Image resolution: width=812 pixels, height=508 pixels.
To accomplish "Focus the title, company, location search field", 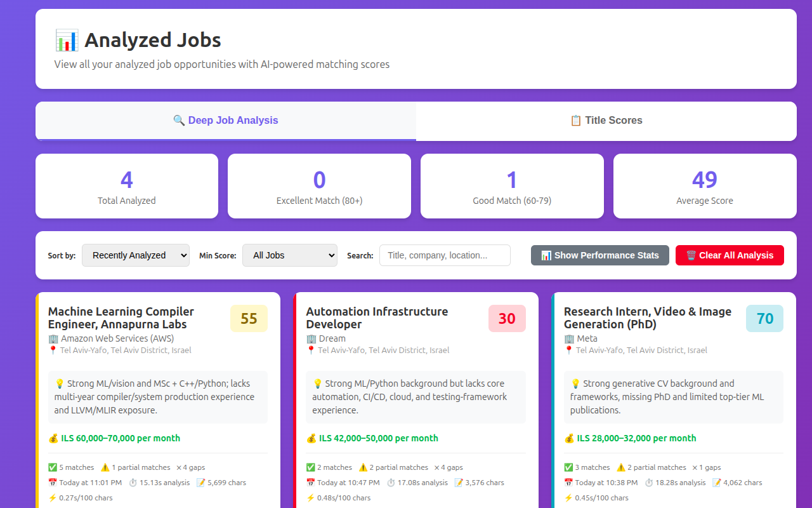I will click(x=445, y=255).
